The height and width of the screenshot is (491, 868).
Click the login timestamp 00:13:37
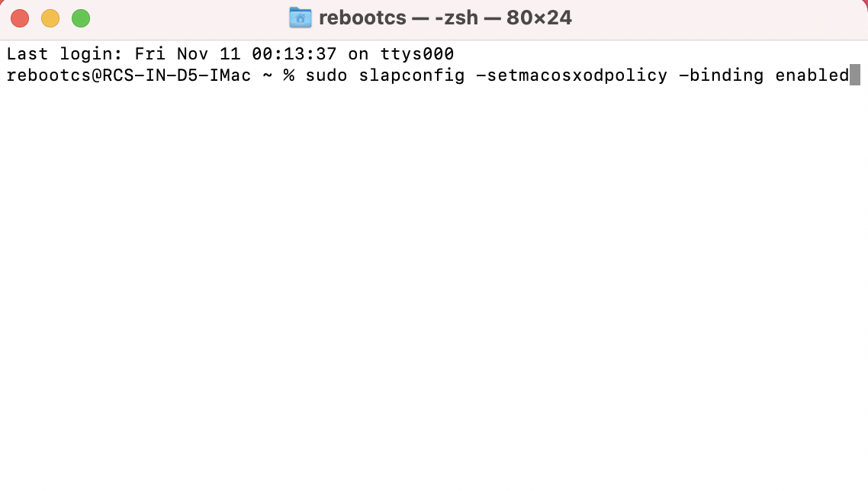coord(294,54)
